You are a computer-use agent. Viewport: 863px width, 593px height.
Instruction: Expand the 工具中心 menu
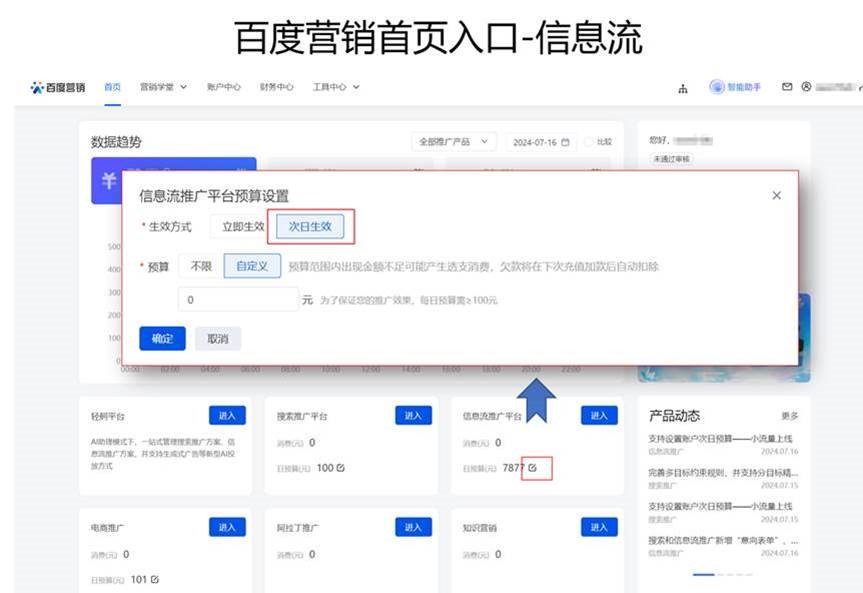(x=336, y=87)
